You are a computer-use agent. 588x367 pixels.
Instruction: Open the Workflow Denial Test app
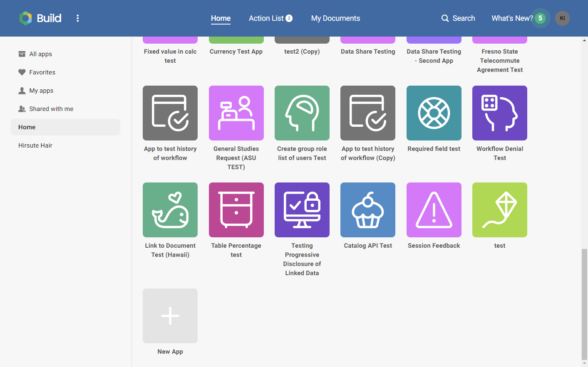[x=499, y=113]
